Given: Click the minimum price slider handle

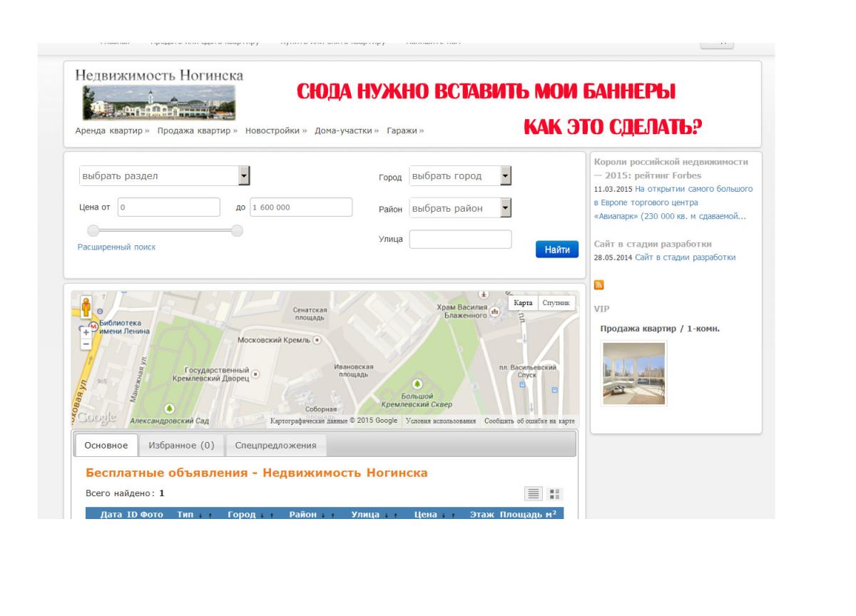Looking at the screenshot, I should (92, 230).
